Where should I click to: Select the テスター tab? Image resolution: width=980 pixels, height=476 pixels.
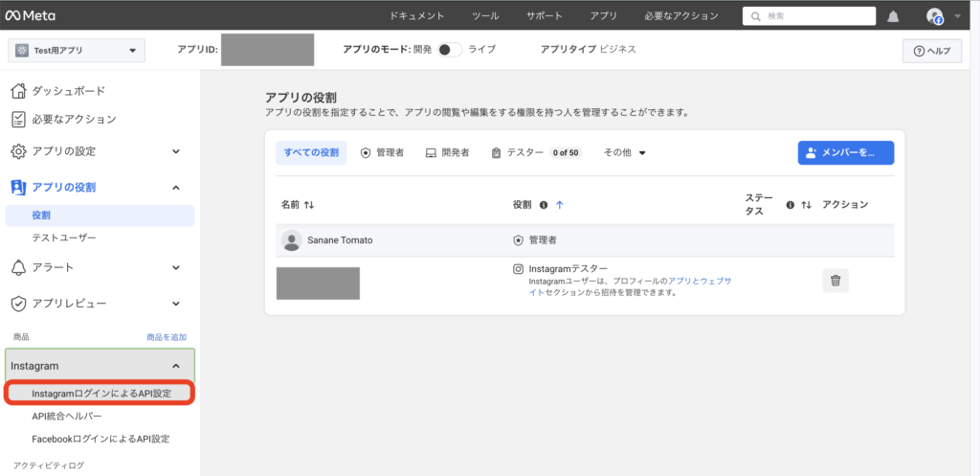tap(536, 152)
